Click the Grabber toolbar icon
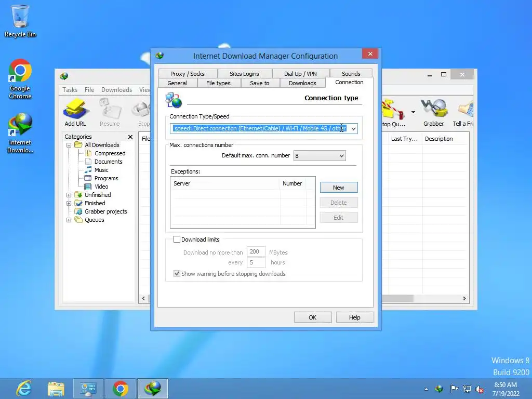The height and width of the screenshot is (399, 532). coord(434,112)
